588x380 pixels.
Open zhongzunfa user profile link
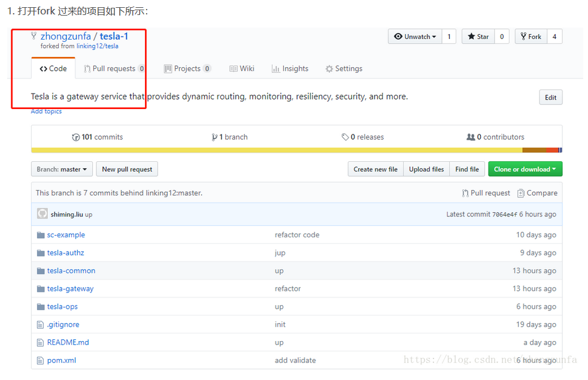[66, 37]
